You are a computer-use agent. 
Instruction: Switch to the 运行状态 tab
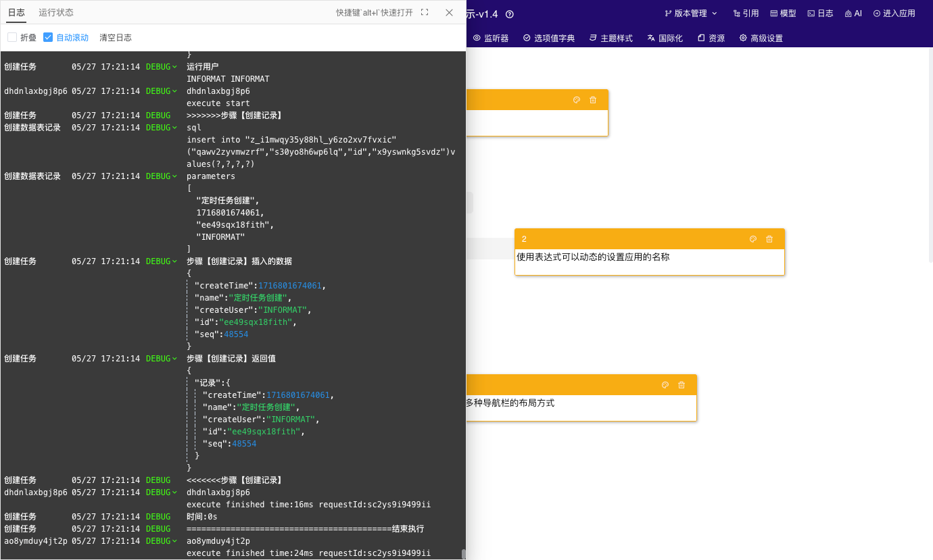(56, 13)
